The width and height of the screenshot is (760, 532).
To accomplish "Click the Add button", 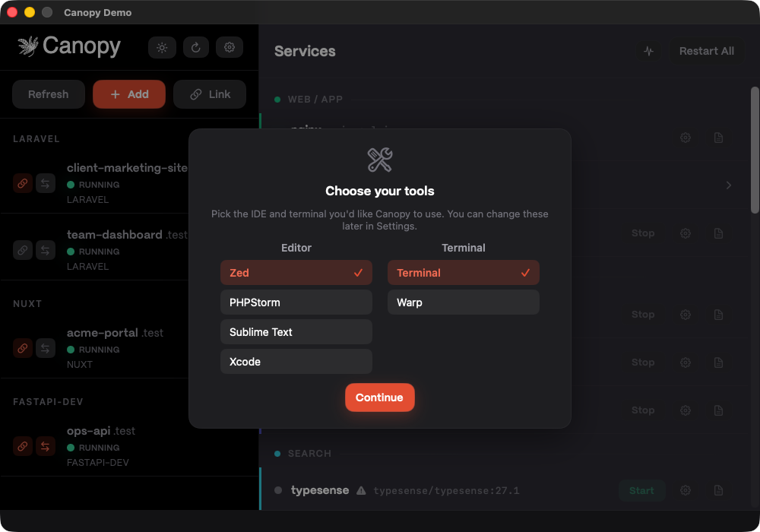I will point(129,94).
